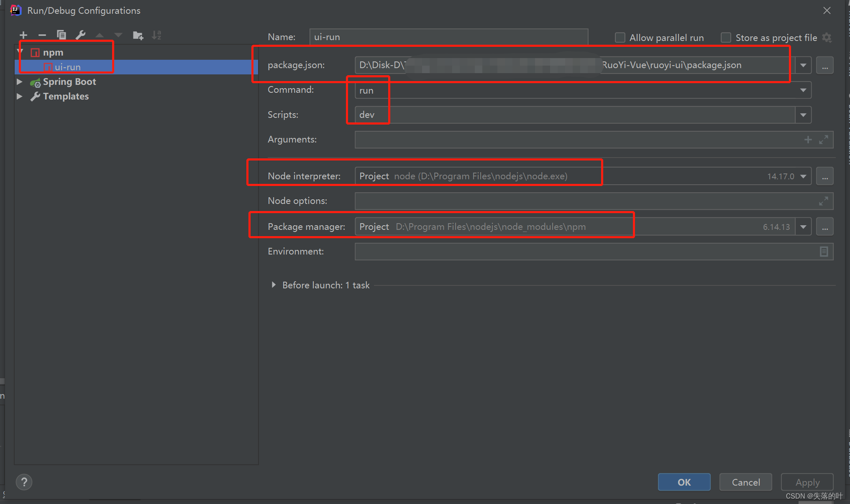Open the Command dropdown list
850x504 pixels.
point(803,90)
